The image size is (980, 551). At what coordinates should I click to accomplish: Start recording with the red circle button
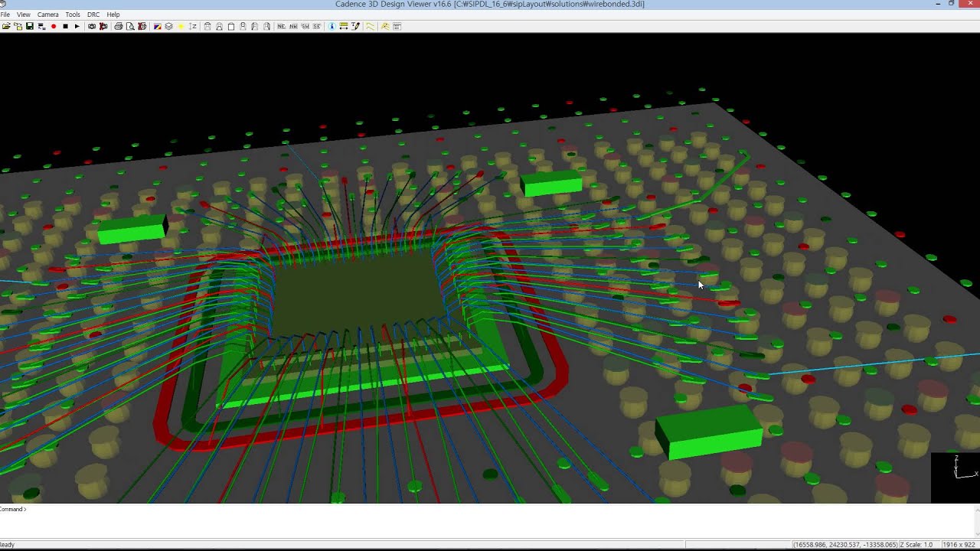(54, 26)
